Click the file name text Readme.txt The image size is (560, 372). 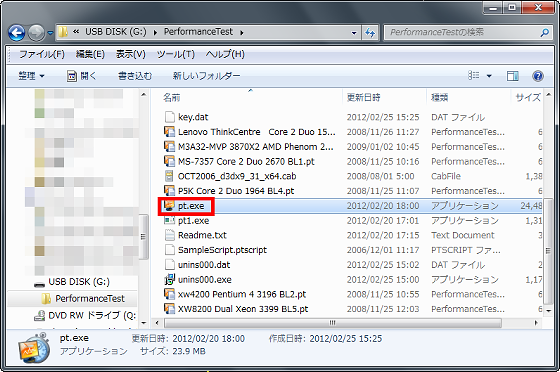pyautogui.click(x=202, y=235)
